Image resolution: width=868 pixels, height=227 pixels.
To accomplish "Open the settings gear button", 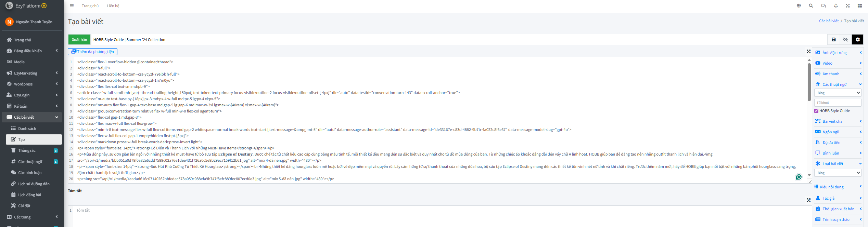I will (857, 40).
